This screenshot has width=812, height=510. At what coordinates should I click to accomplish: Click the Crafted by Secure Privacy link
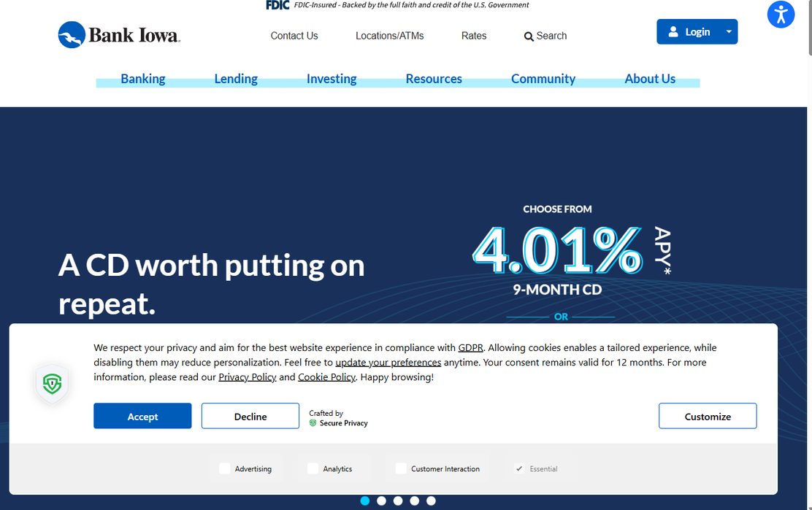339,418
